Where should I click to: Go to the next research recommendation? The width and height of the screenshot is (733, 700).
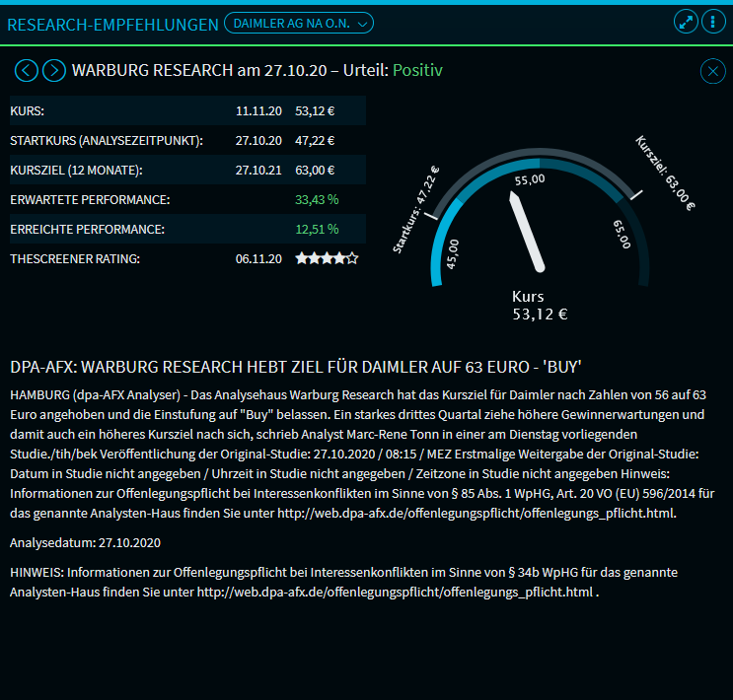tap(54, 71)
